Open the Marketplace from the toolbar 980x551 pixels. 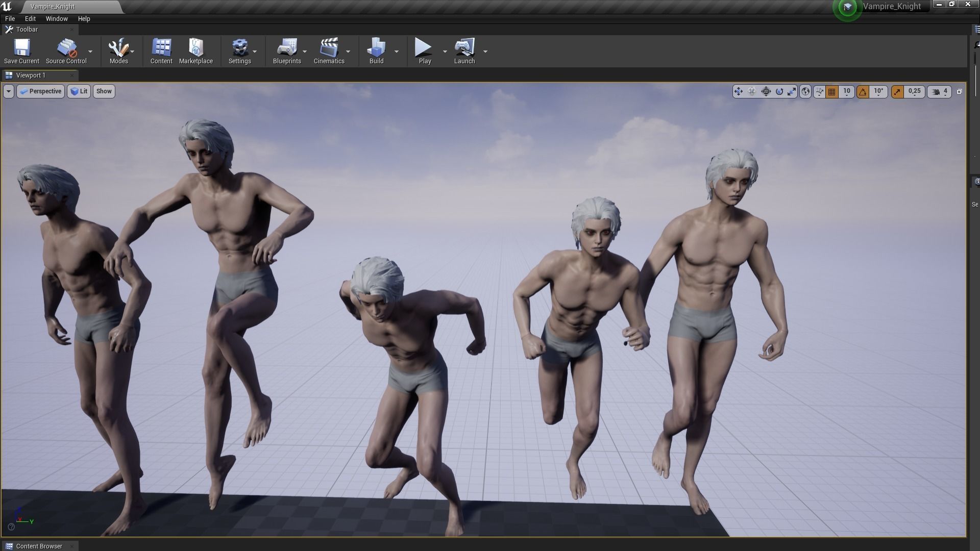point(195,51)
